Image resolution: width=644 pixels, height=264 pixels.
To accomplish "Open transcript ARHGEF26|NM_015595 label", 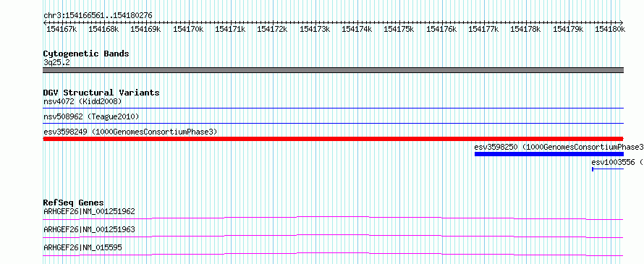I will pyautogui.click(x=82, y=247).
